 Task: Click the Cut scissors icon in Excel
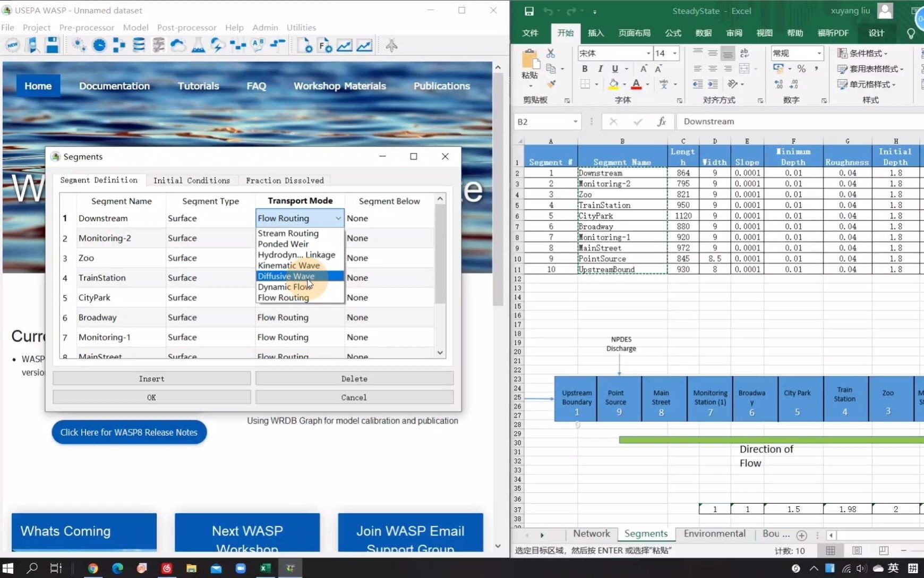pyautogui.click(x=551, y=53)
